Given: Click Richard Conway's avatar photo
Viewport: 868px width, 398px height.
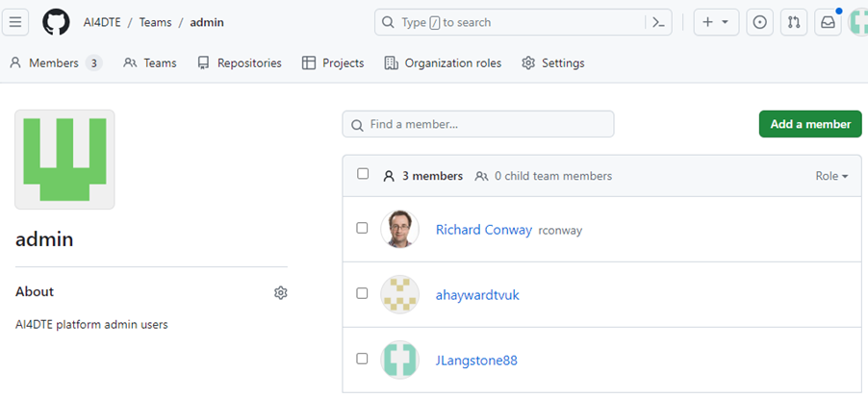Looking at the screenshot, I should click(x=399, y=230).
